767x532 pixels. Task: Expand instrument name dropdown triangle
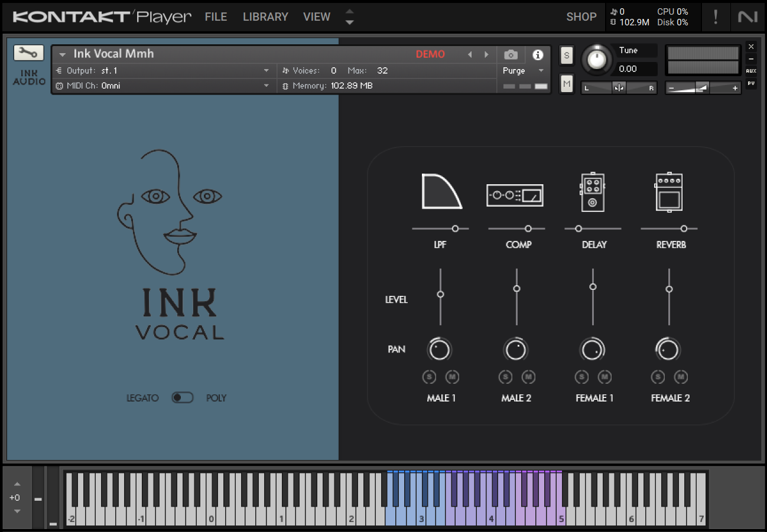click(x=62, y=54)
